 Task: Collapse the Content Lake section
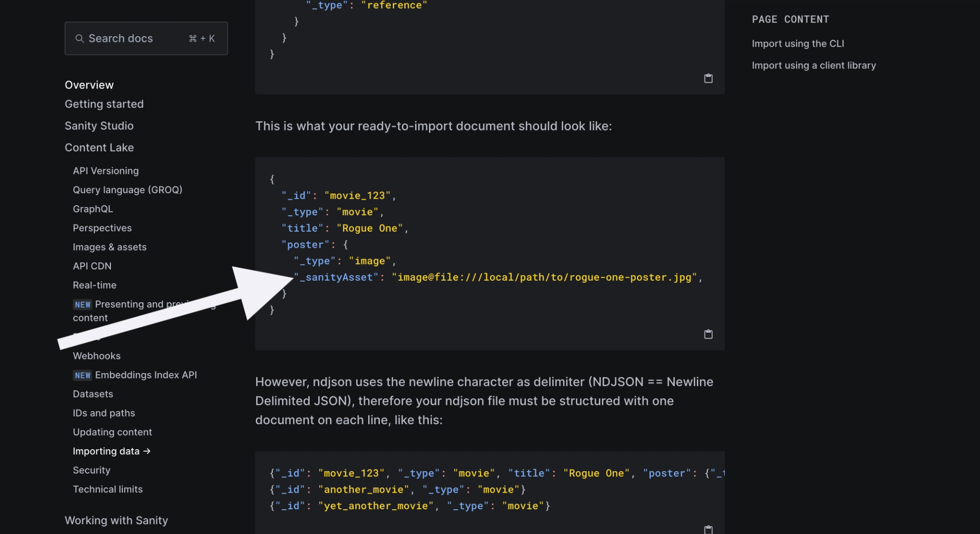99,148
